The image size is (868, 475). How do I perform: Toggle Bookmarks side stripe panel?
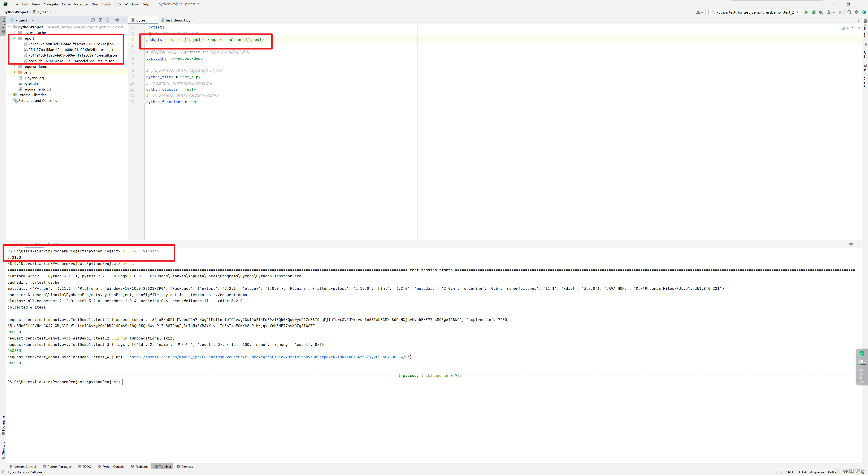coord(3,425)
